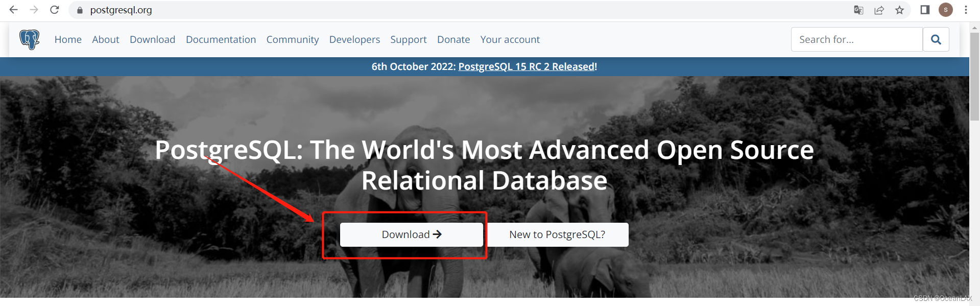980x306 pixels.
Task: Reload the page with the refresh icon
Action: [x=55, y=10]
